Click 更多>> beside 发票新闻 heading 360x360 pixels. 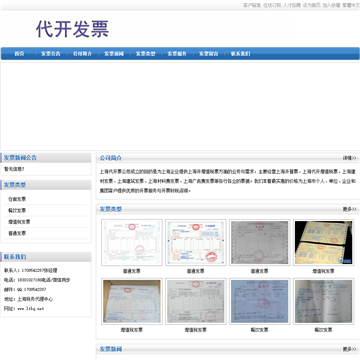click(x=349, y=349)
